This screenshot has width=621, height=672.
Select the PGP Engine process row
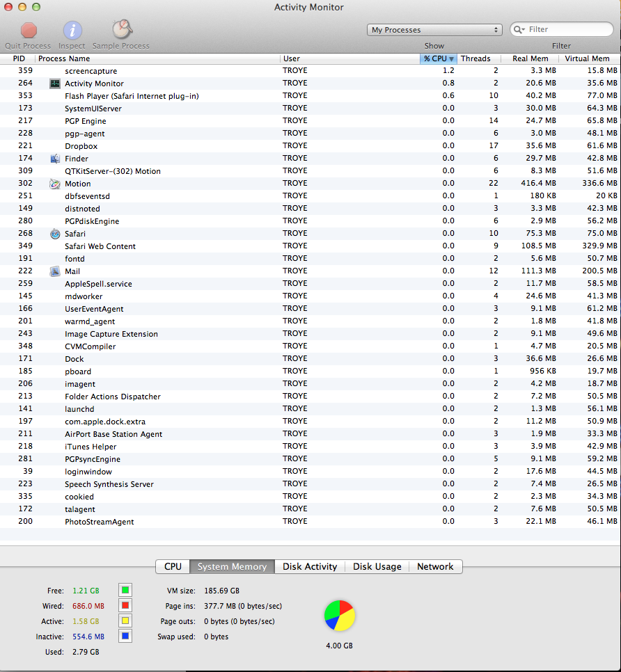(x=310, y=121)
